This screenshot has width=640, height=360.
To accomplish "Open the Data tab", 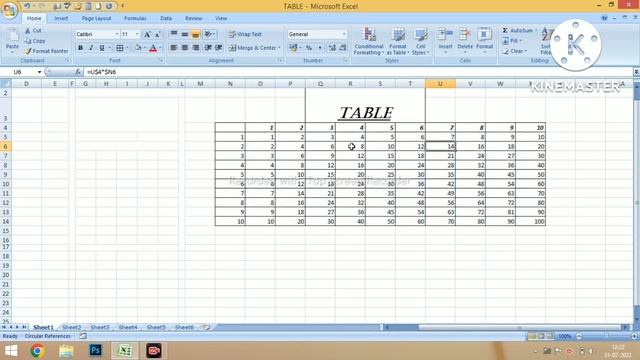I will 166,18.
